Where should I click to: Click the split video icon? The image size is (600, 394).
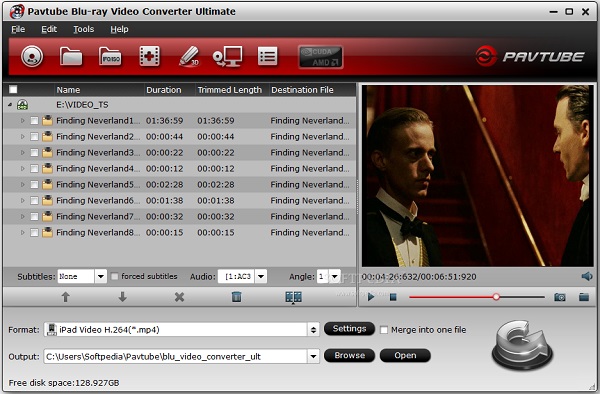[x=293, y=297]
